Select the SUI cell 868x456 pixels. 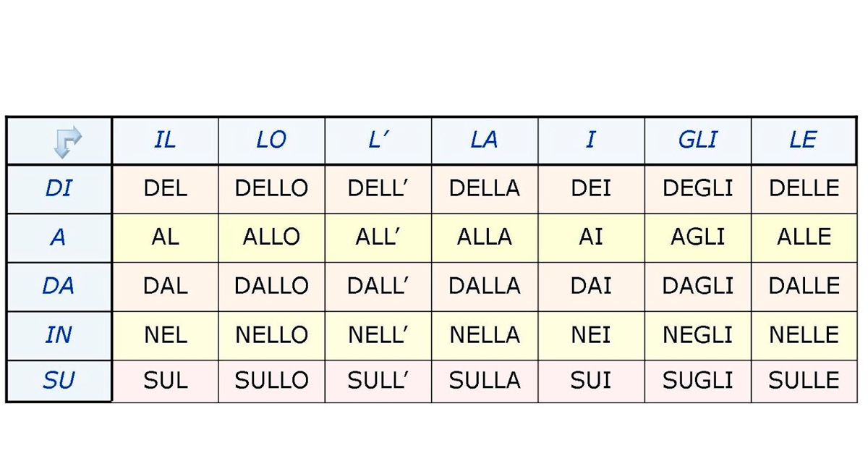(x=591, y=381)
